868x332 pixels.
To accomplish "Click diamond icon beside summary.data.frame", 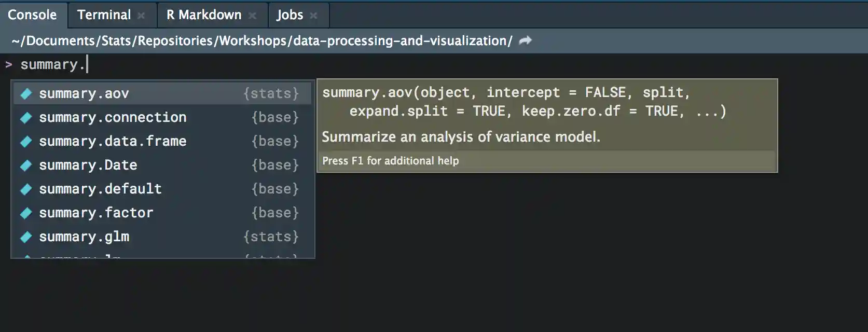I will click(26, 142).
